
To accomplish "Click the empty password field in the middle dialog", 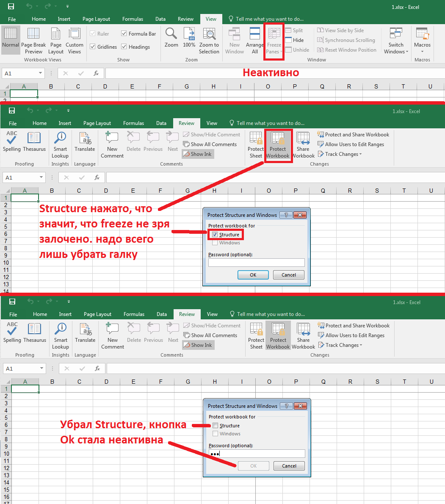I will click(x=257, y=263).
